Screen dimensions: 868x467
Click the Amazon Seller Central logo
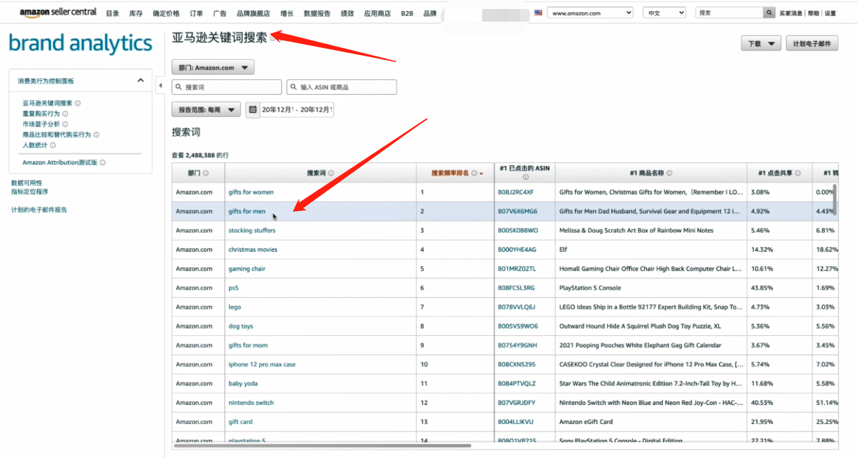(58, 13)
